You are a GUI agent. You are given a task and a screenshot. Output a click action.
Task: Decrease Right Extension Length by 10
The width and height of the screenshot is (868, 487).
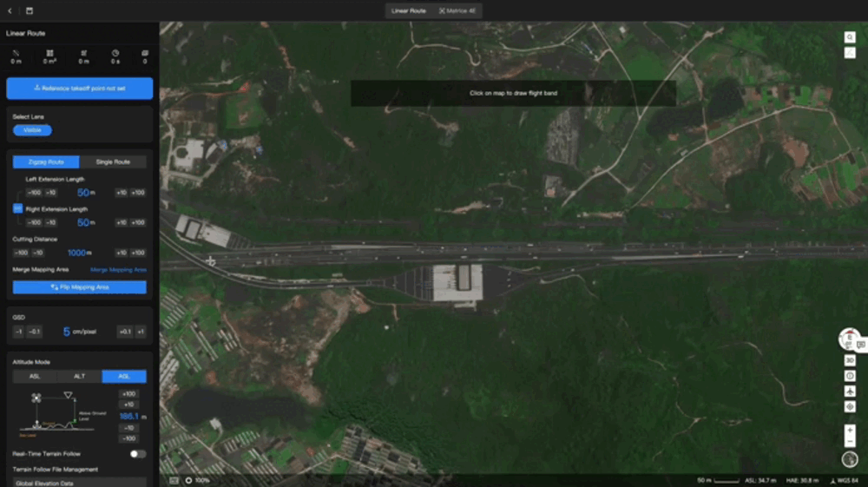coord(51,222)
